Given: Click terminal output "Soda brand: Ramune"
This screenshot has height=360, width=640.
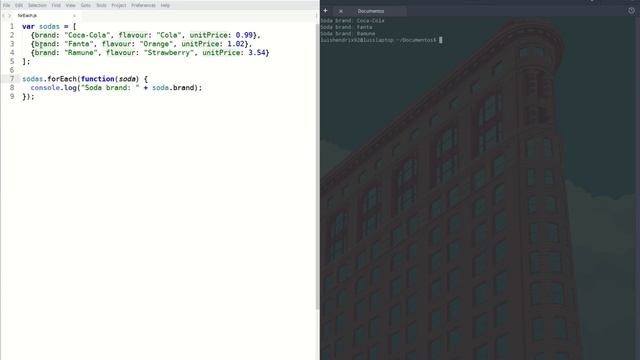Looking at the screenshot, I should pyautogui.click(x=348, y=33).
